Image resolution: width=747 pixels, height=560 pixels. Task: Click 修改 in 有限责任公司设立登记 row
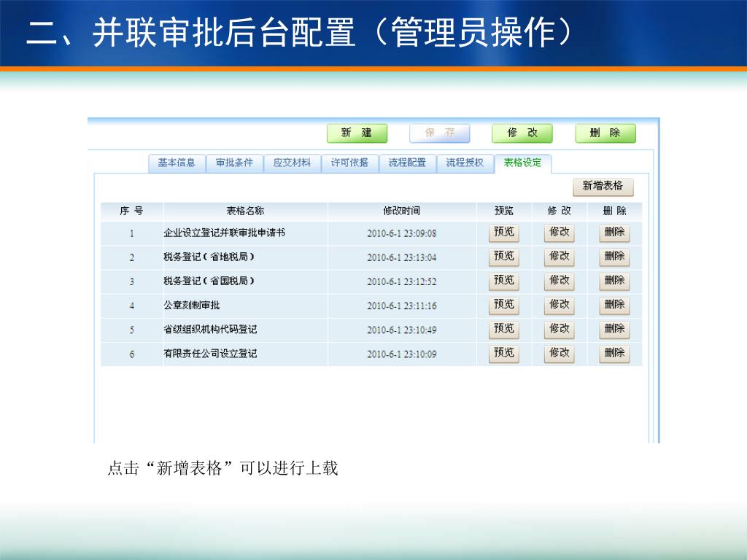coord(559,354)
